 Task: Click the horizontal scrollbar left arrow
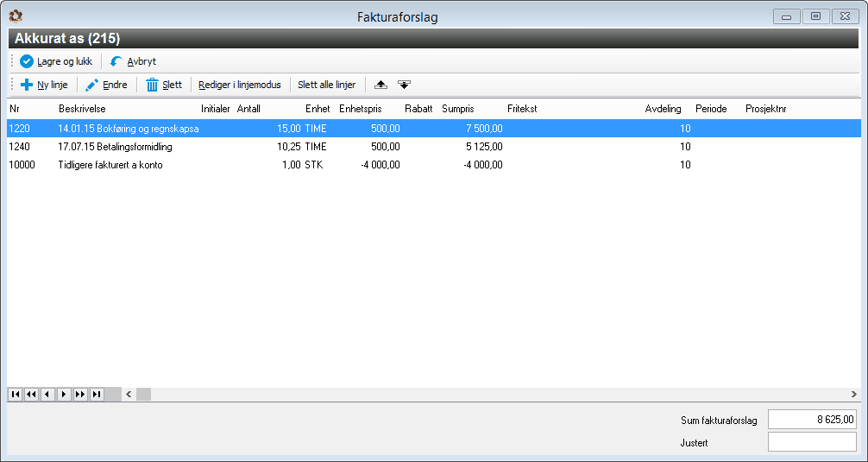click(129, 394)
